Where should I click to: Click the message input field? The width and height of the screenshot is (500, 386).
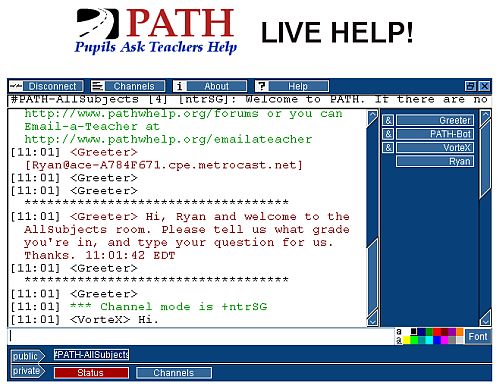[x=201, y=336]
